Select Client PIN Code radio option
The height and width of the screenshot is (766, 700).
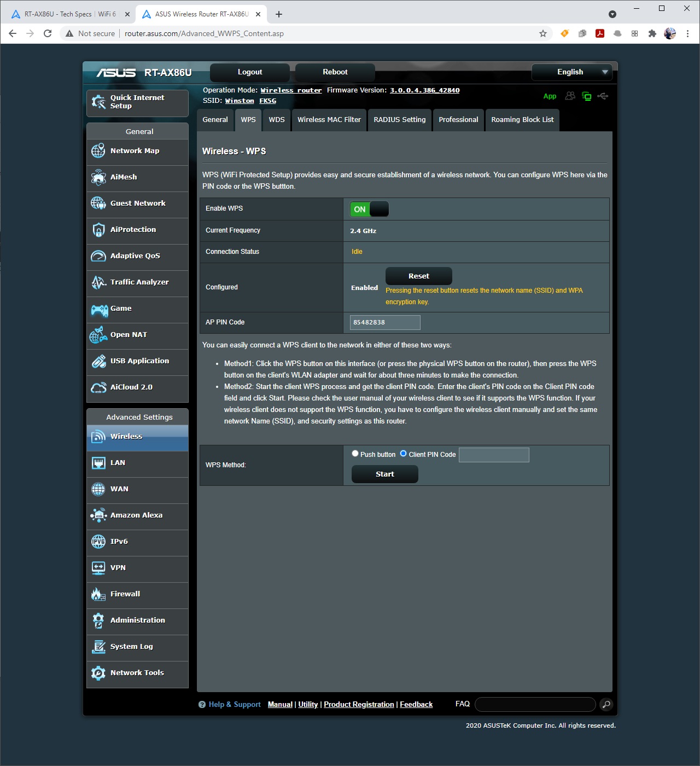point(404,454)
